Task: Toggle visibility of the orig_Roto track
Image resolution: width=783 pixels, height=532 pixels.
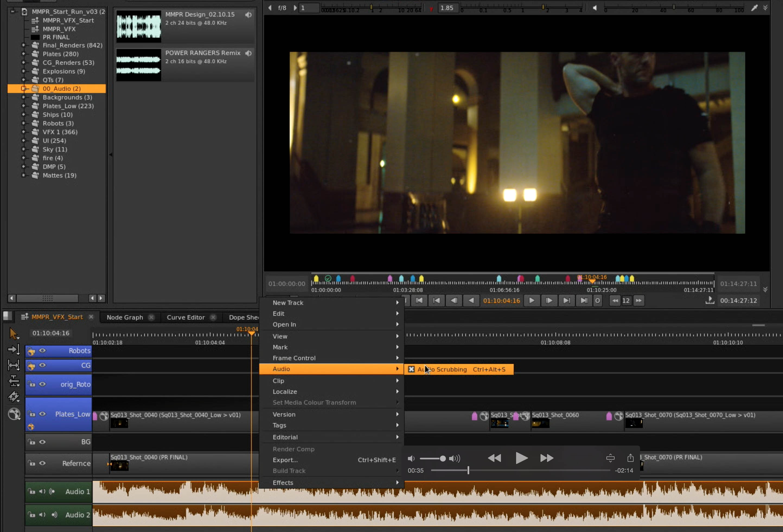Action: point(43,384)
